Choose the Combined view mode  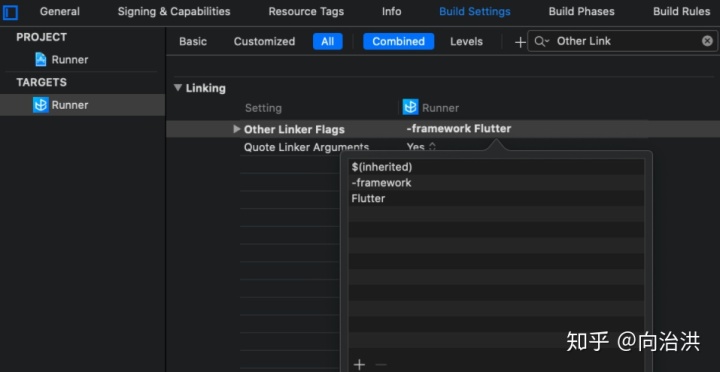[399, 41]
